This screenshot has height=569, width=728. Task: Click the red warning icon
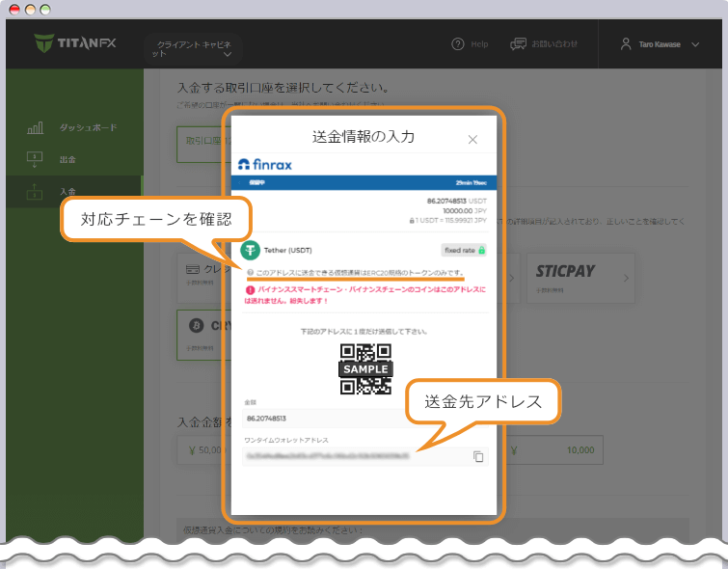click(251, 290)
